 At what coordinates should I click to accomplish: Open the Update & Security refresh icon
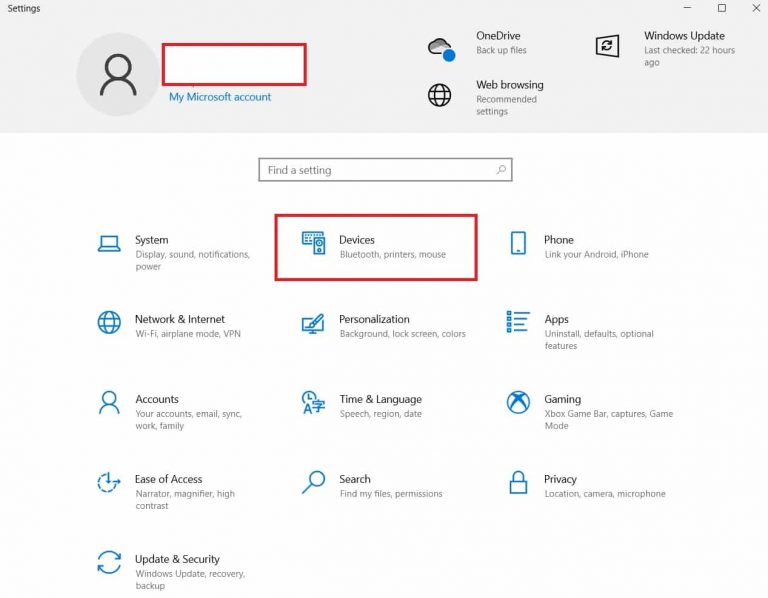tap(109, 562)
